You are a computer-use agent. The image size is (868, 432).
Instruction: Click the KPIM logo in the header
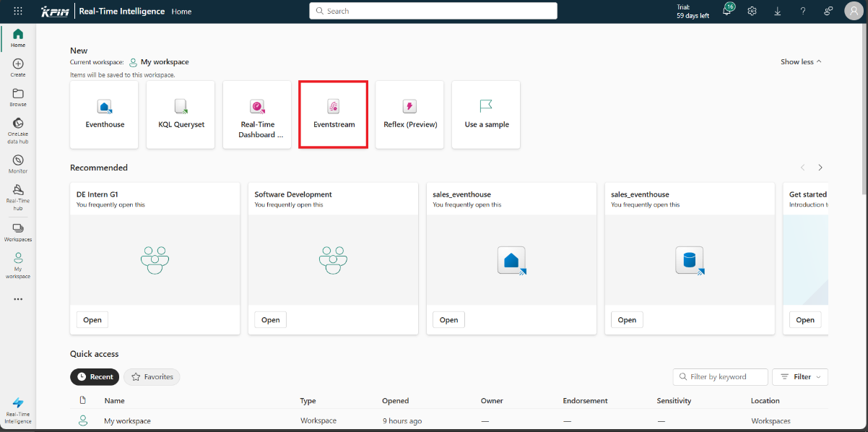[x=54, y=12]
